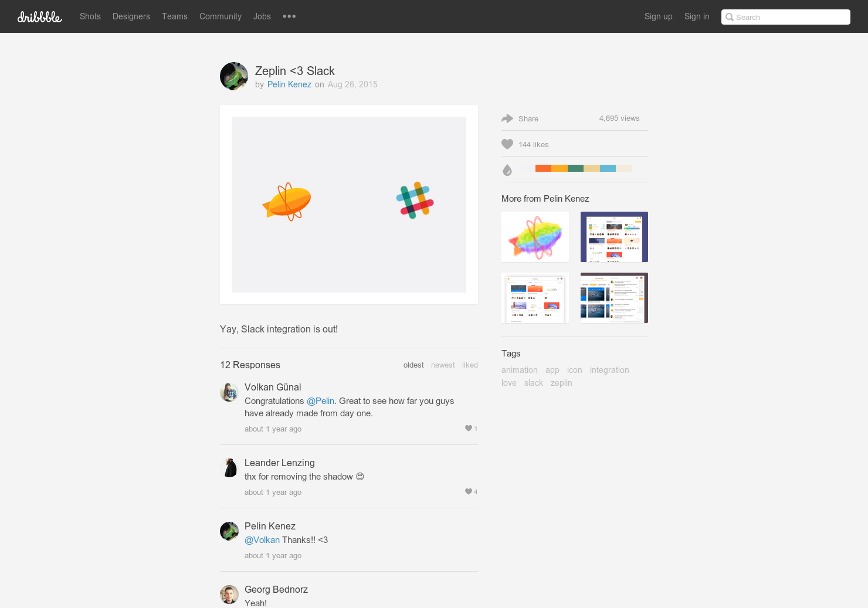Click the dribbble logo
This screenshot has width=868, height=608.
click(x=39, y=16)
